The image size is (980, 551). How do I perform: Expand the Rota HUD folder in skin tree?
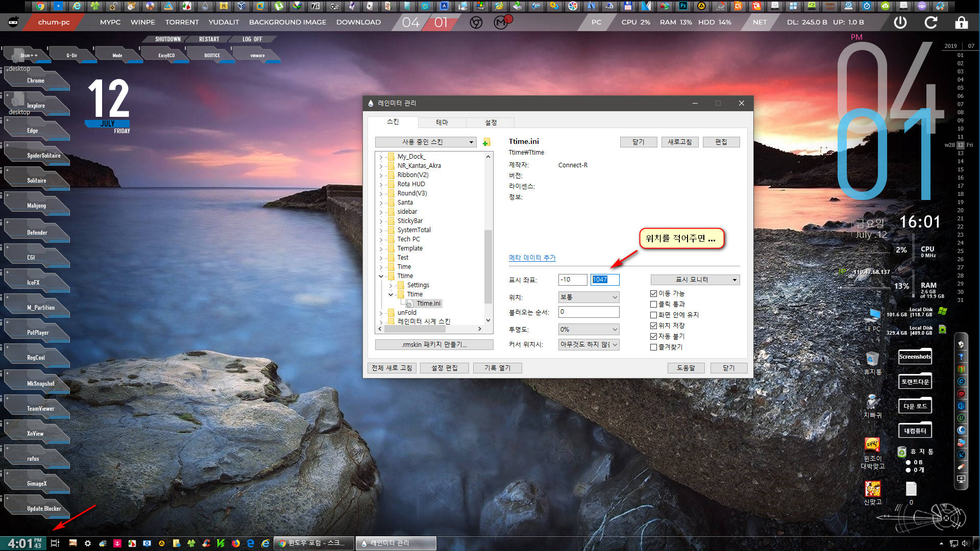pos(381,184)
